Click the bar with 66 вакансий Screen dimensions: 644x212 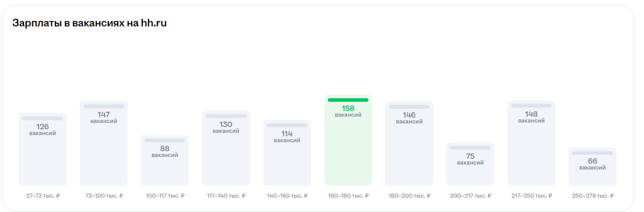593,166
